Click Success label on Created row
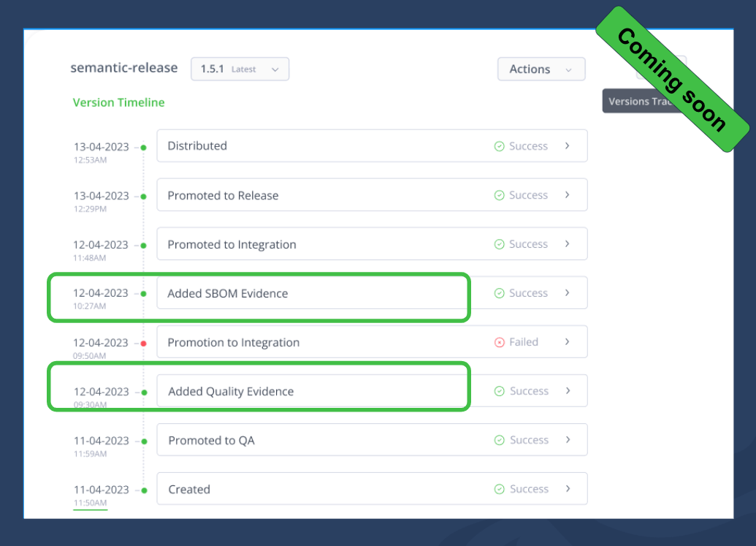756x546 pixels. point(529,488)
